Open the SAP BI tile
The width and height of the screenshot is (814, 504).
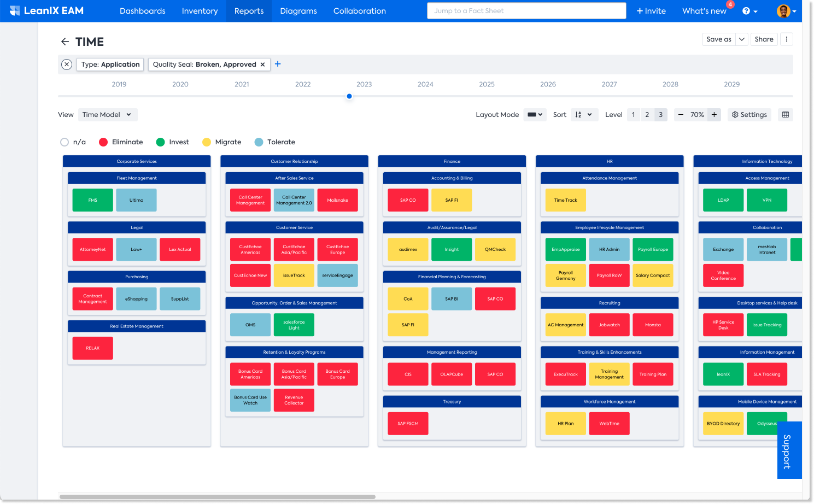[452, 298]
